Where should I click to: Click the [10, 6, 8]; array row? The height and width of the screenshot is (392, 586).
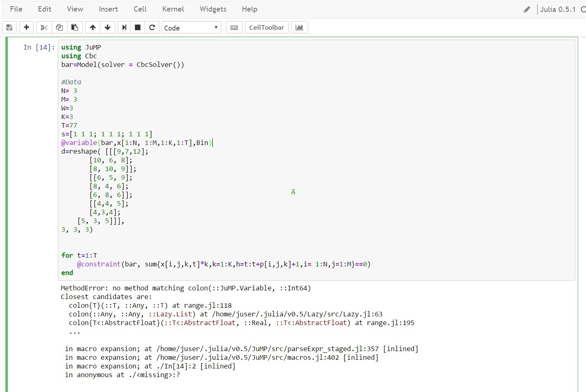[111, 160]
